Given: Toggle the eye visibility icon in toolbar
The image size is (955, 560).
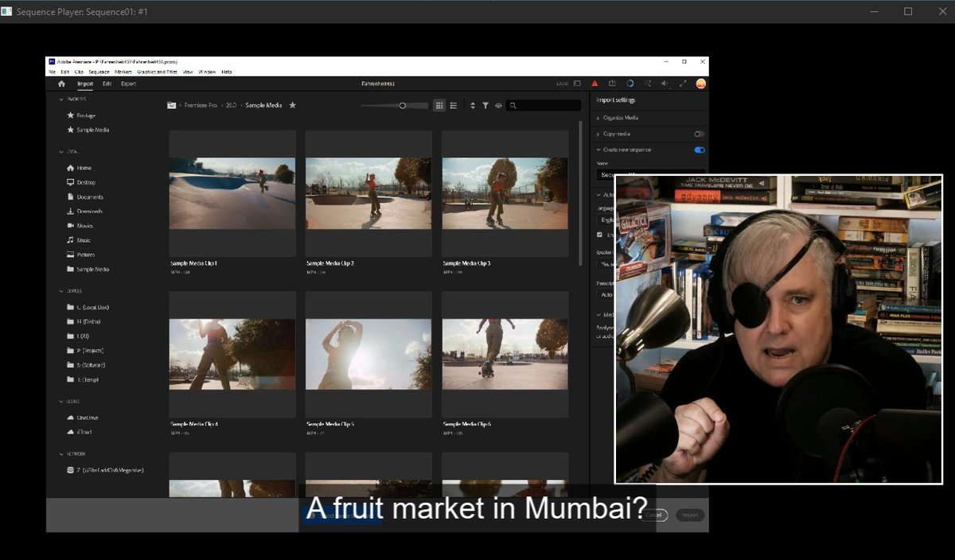Looking at the screenshot, I should pos(498,105).
